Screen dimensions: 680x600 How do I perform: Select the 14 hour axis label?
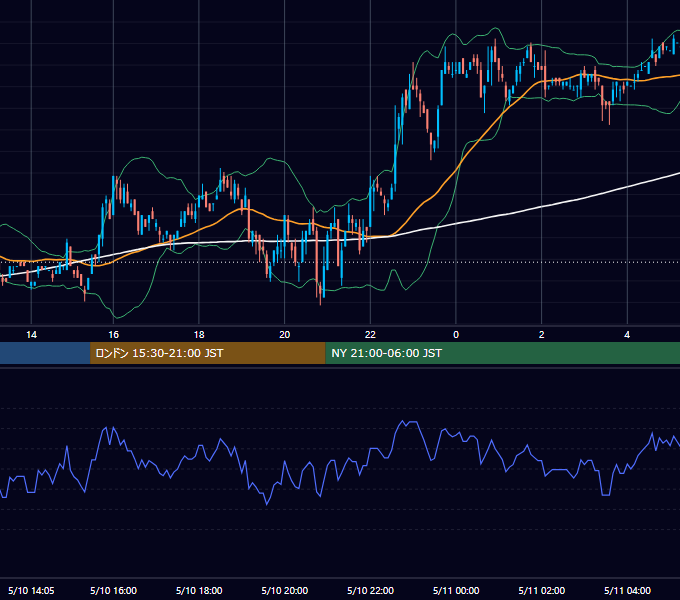click(x=31, y=335)
